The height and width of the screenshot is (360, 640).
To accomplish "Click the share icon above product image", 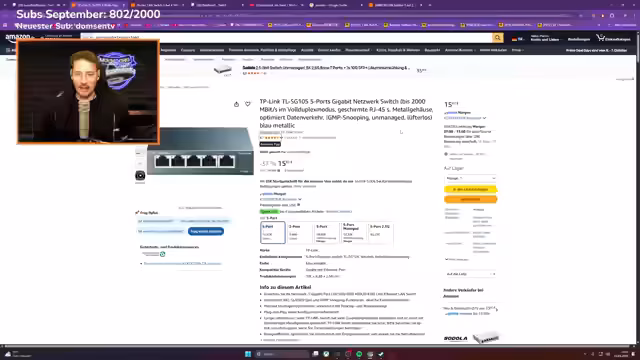I will click(x=236, y=104).
